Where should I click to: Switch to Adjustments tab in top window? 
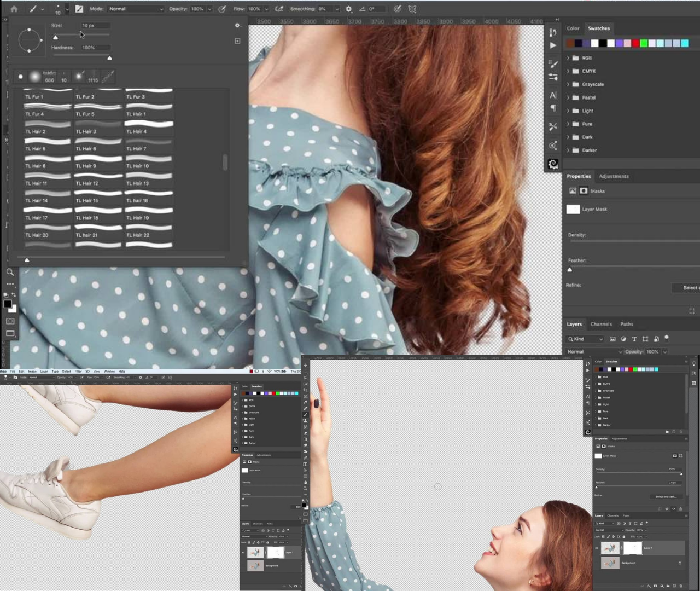coord(614,176)
